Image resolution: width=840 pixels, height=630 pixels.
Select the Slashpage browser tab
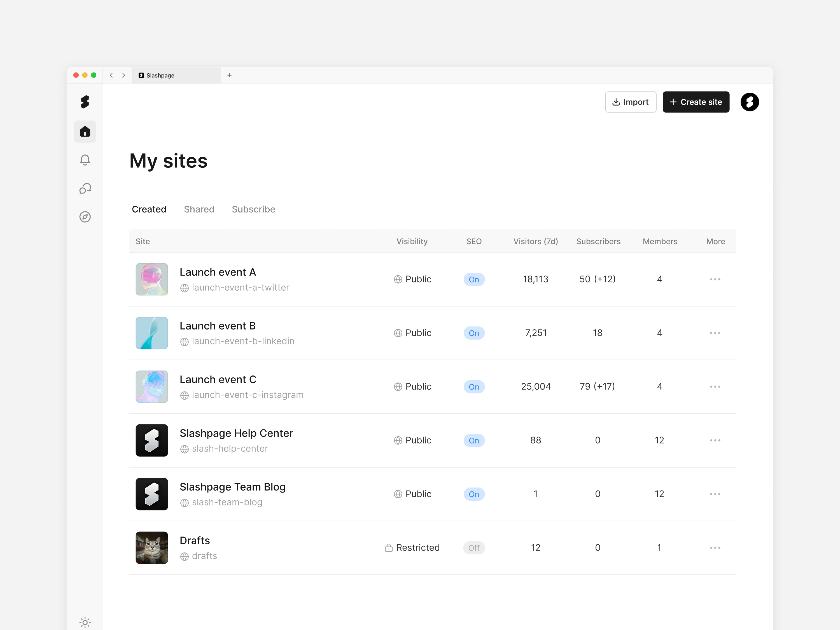tap(177, 75)
